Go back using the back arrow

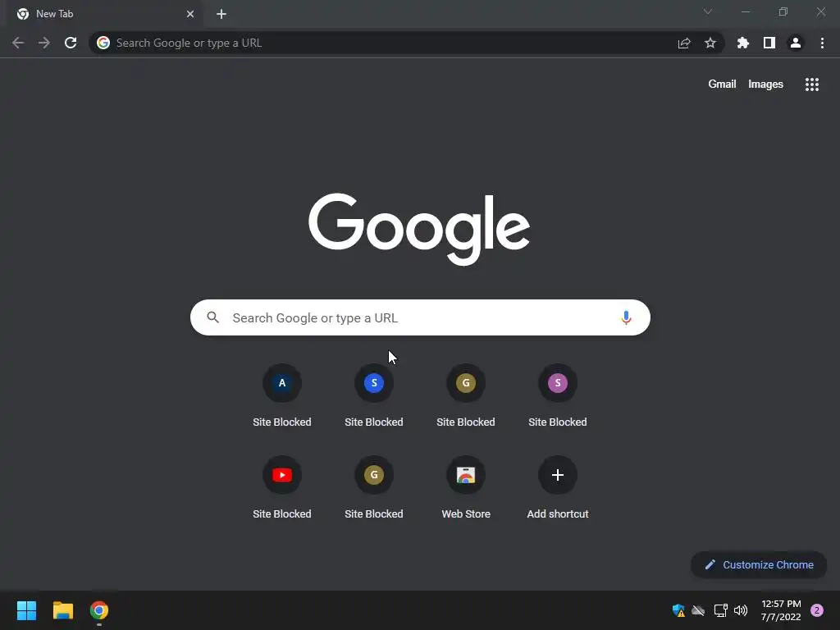[18, 43]
